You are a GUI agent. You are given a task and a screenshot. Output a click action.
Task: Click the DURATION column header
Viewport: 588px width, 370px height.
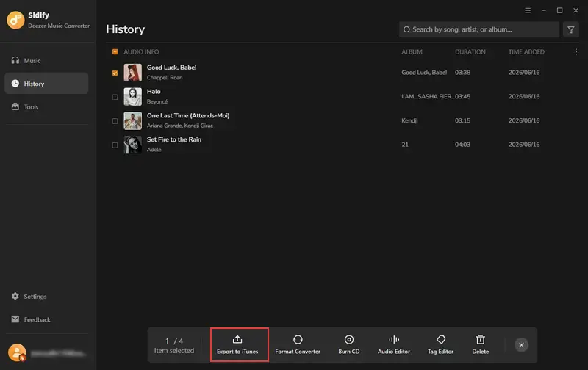coord(470,51)
